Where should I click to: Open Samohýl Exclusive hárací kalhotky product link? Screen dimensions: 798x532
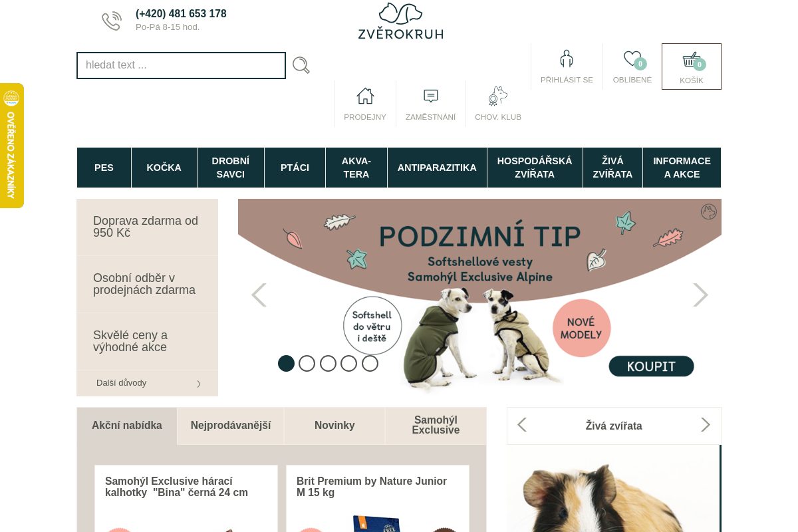[176, 487]
